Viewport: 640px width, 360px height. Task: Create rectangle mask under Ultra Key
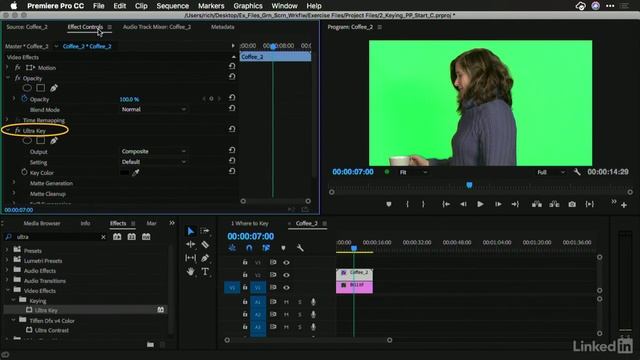tap(40, 141)
